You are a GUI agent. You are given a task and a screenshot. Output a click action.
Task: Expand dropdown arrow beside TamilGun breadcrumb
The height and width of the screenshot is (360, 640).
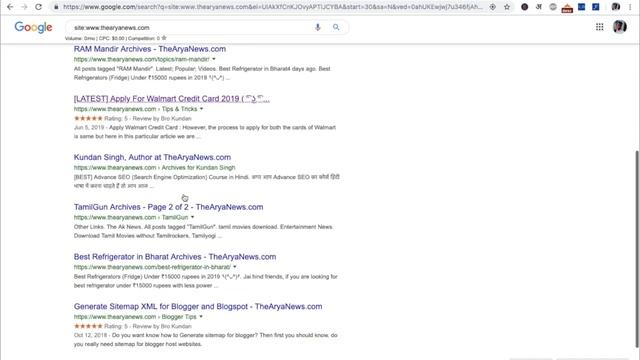pos(193,217)
